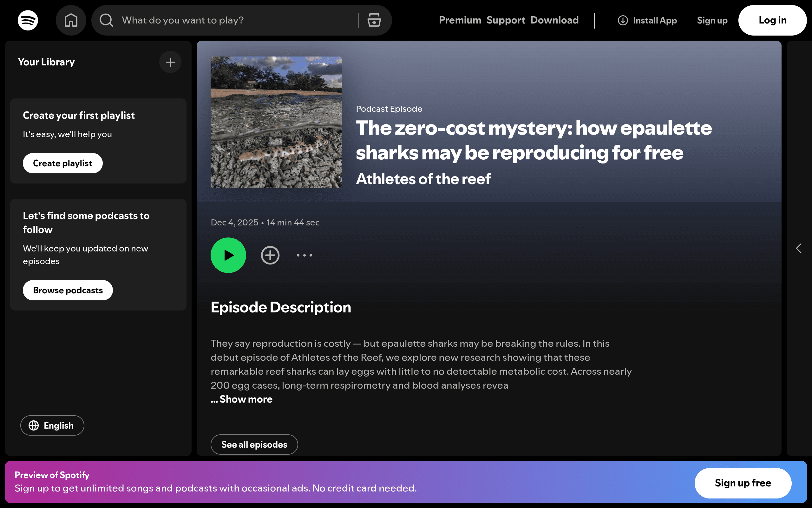Click the Your Library heading

[x=46, y=62]
